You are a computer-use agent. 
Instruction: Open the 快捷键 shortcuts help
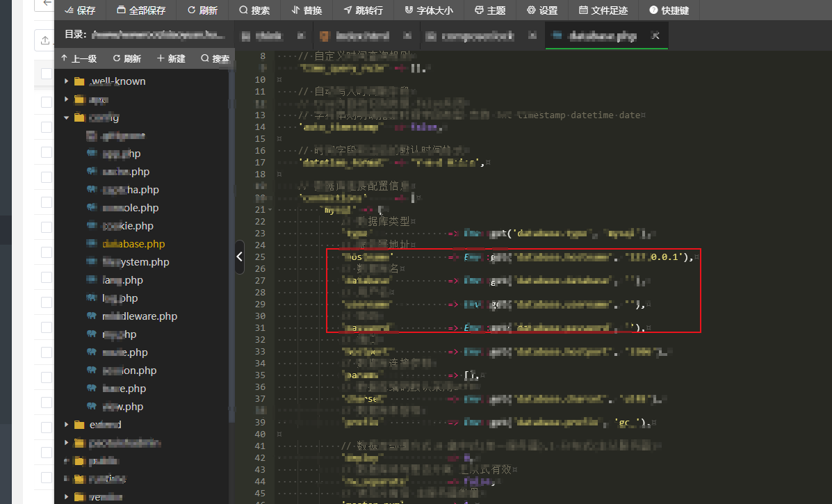tap(669, 10)
